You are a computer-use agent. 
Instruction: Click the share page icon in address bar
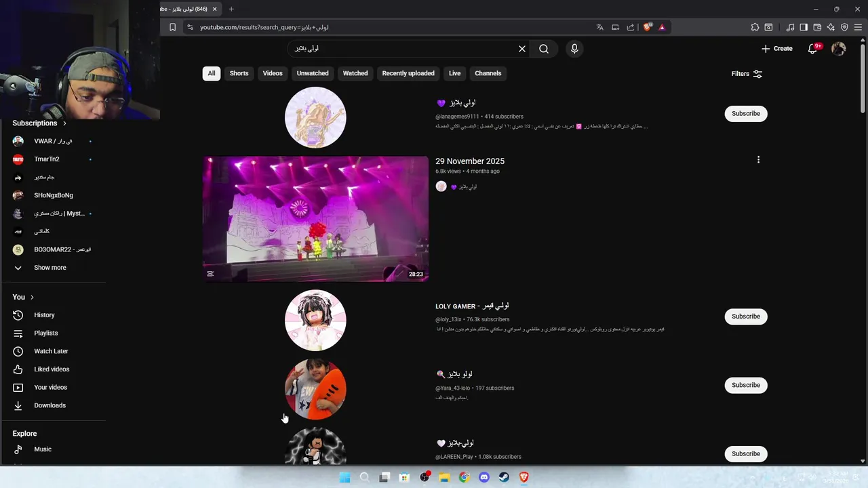(x=630, y=27)
